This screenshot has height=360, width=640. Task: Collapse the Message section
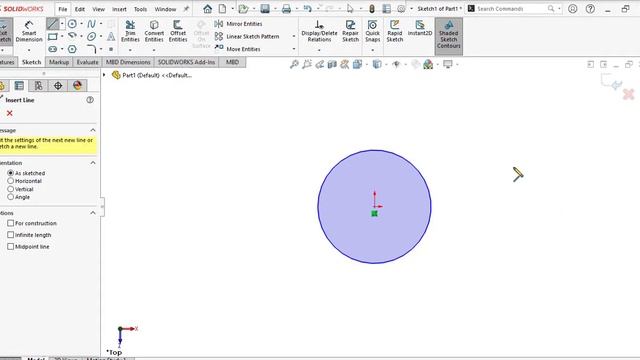coord(93,130)
